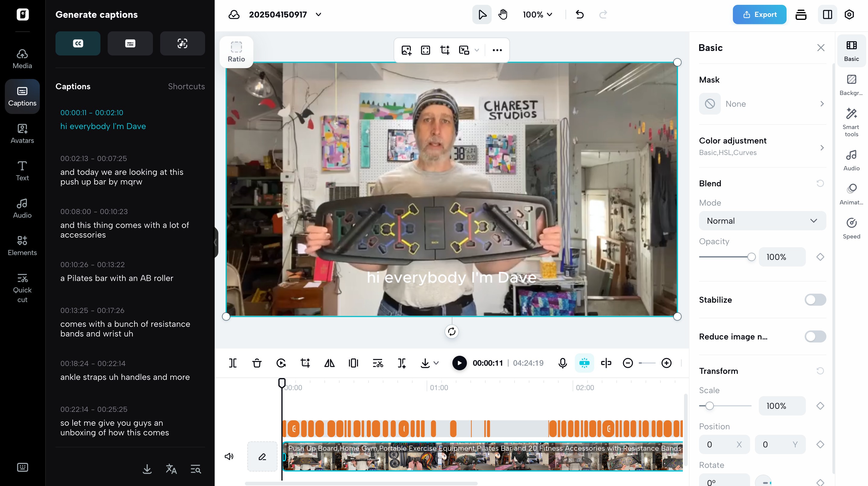Viewport: 868px width, 486px height.
Task: Open the zoom level 100% dropdown
Action: [x=537, y=14]
